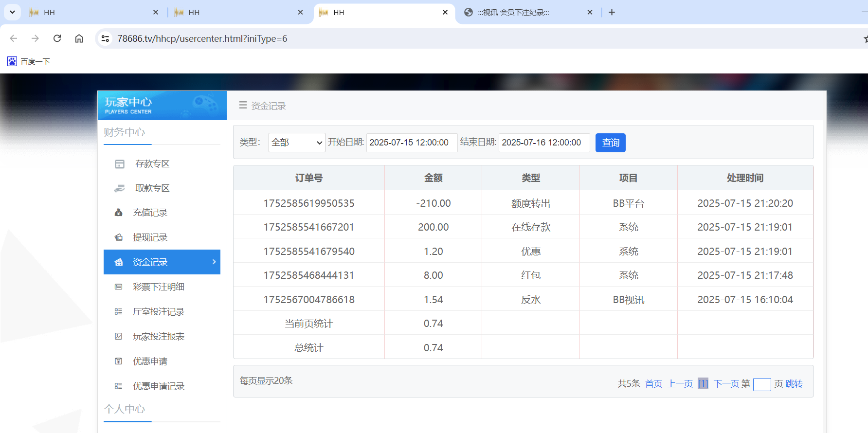Click the 开始日期 date field

[x=411, y=143]
